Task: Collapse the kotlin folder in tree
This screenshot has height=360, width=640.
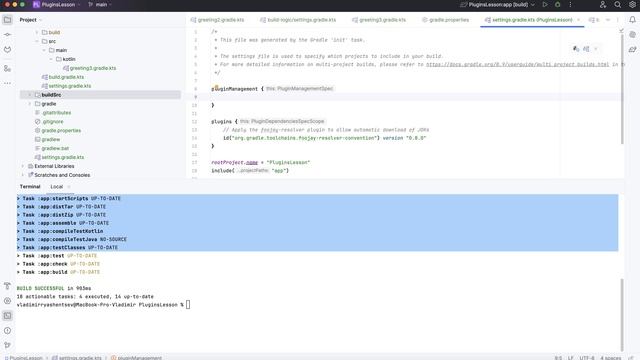Action: coord(51,59)
